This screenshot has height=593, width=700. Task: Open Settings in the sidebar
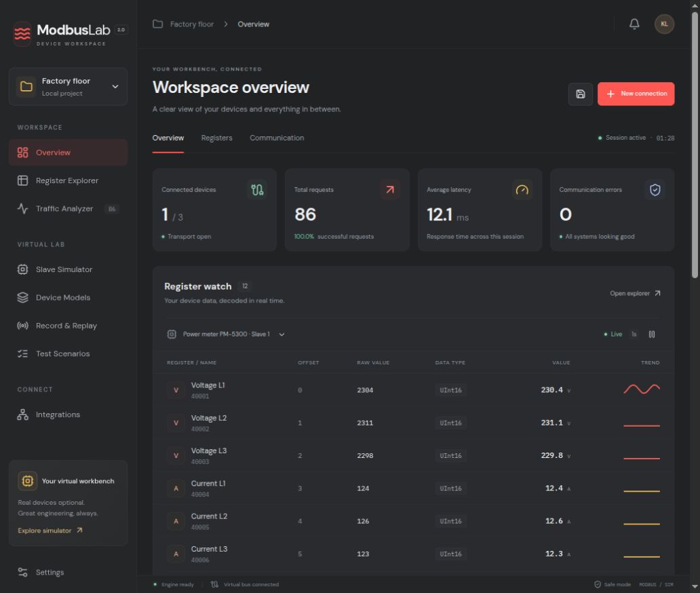(x=69, y=572)
